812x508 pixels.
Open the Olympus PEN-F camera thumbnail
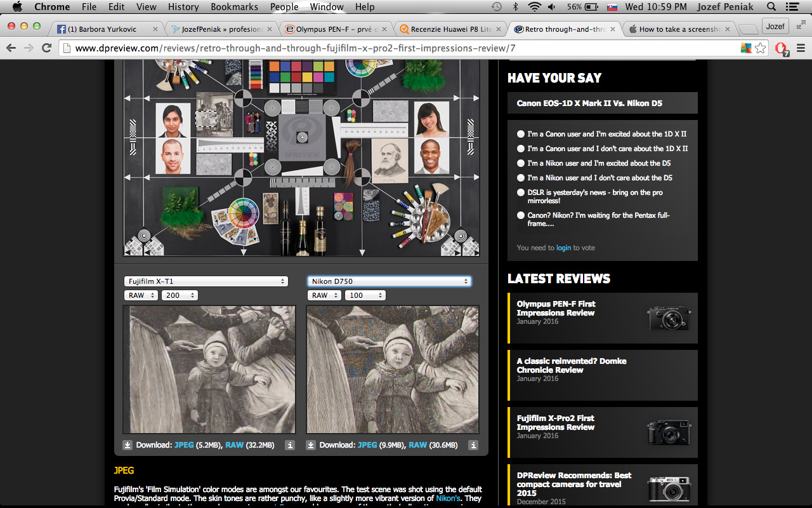[x=670, y=318]
